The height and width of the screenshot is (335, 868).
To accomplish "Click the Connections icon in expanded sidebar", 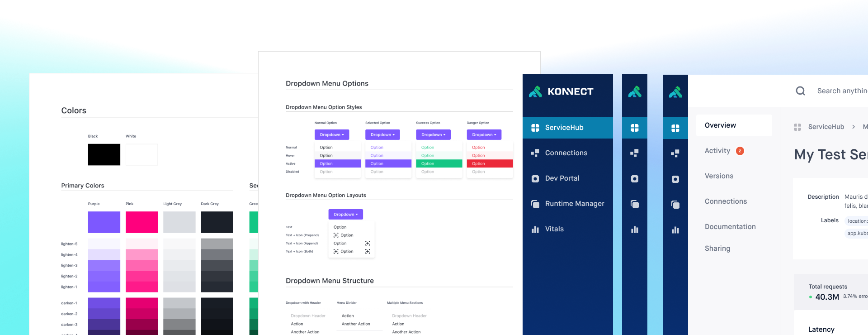I will 535,153.
